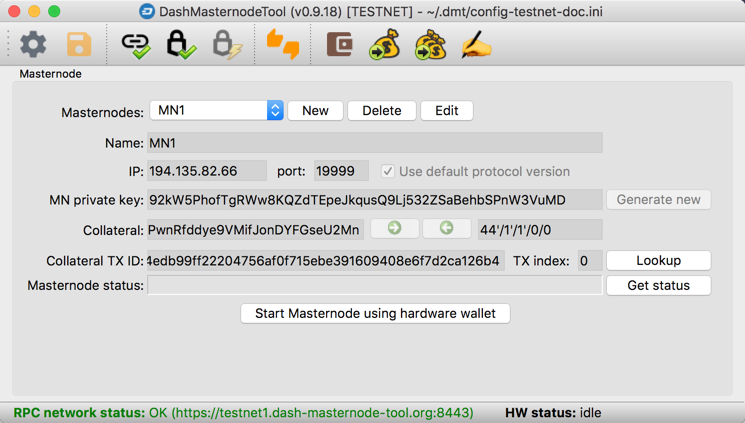Minimize window with yellow button
745x423 pixels.
(34, 11)
